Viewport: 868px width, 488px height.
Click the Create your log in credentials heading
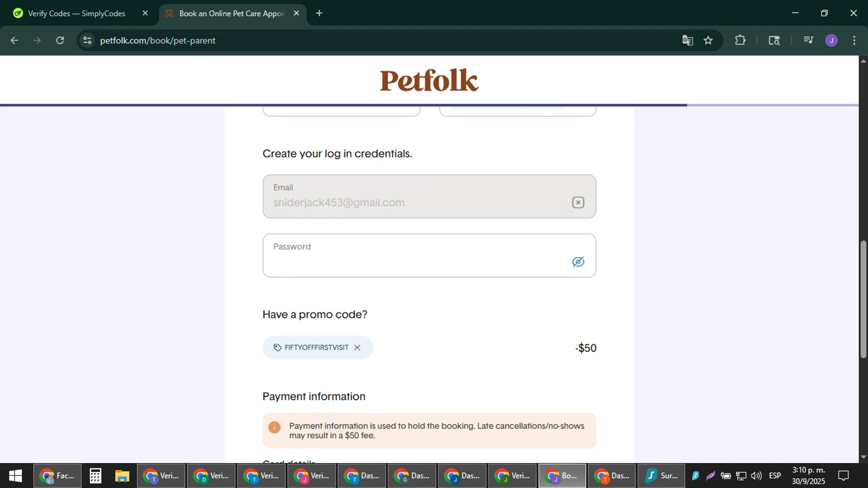(x=337, y=153)
